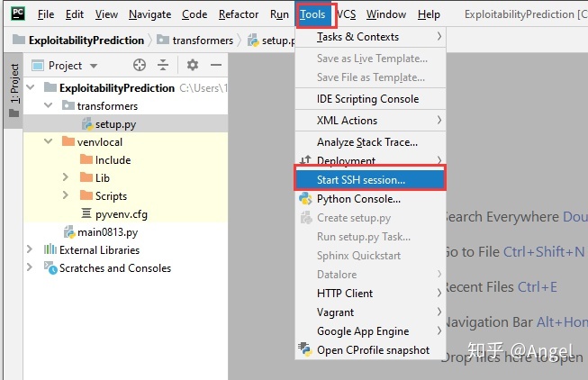Expand External Libraries node
The width and height of the screenshot is (588, 380).
click(x=30, y=249)
